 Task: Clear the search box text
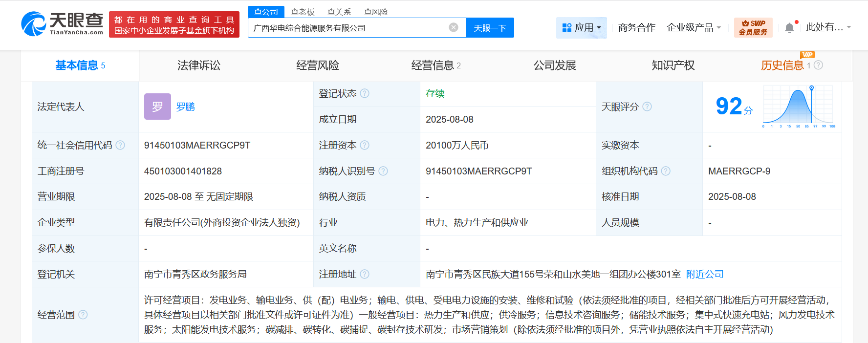[454, 27]
